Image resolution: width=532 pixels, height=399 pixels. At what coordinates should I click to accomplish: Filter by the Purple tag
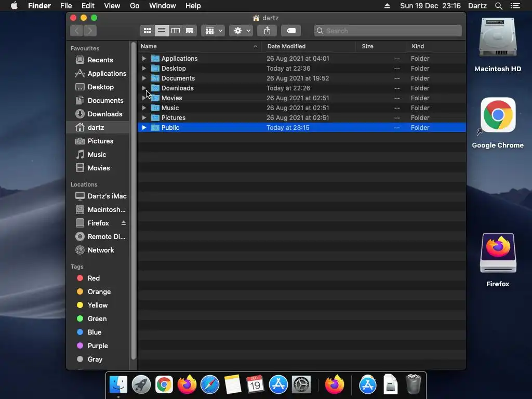tap(98, 346)
